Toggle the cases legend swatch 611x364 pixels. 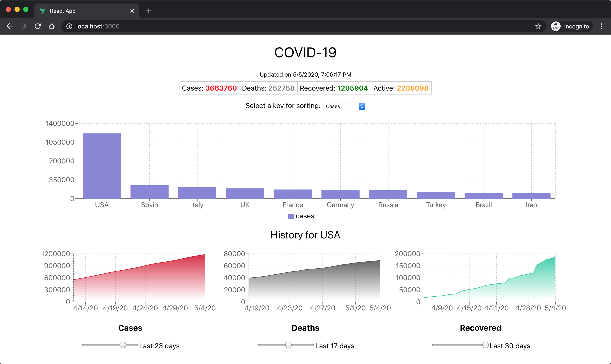click(x=291, y=216)
